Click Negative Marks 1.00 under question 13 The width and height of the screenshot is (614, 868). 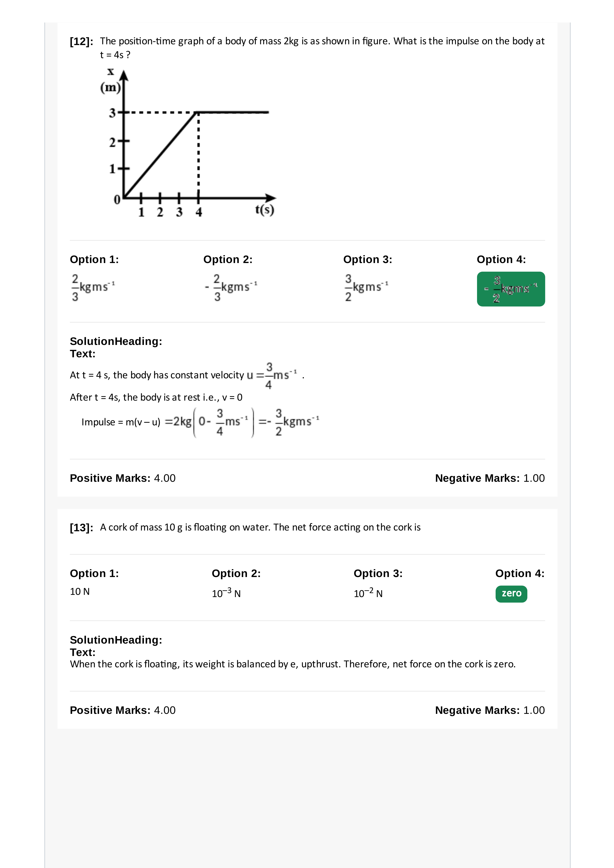click(490, 710)
